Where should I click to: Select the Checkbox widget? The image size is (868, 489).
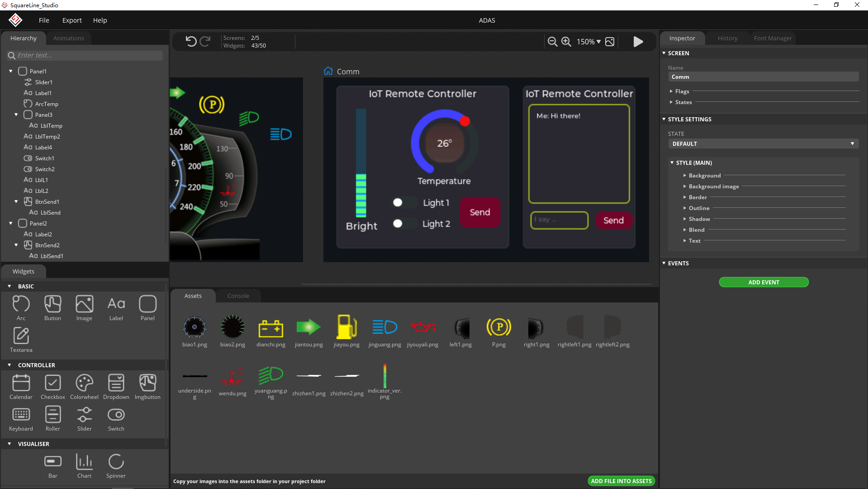pyautogui.click(x=53, y=387)
